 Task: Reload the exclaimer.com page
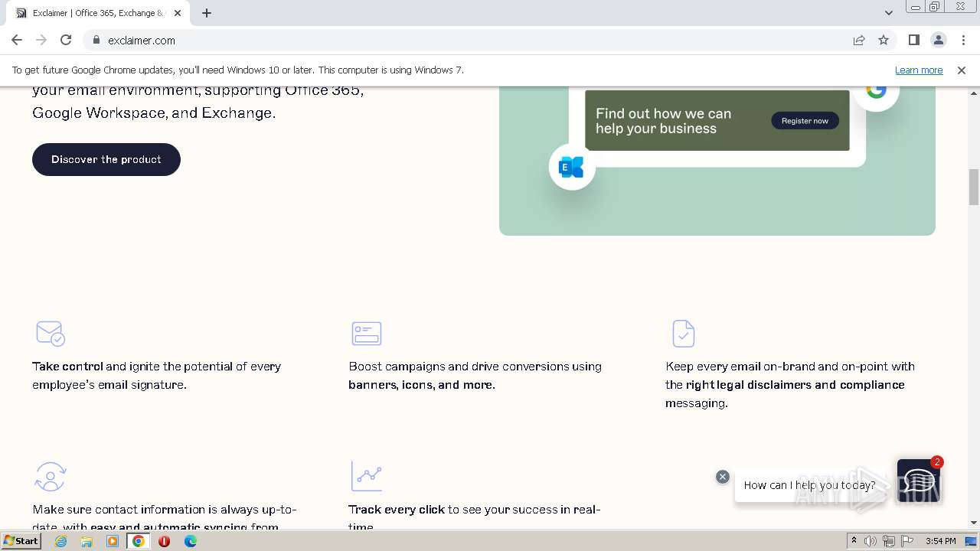pyautogui.click(x=66, y=40)
